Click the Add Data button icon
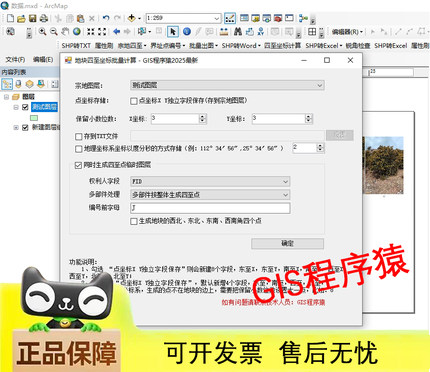The image size is (430, 372). [132, 18]
